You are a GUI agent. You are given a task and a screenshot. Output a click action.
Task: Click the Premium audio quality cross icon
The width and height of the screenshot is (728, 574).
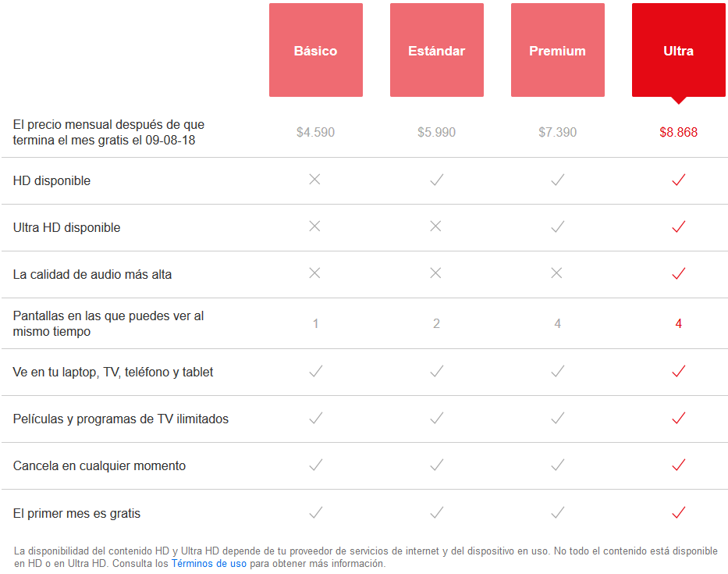556,273
